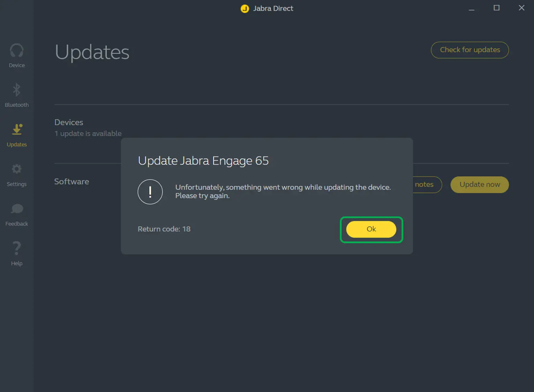
Task: Click the '1 update is available' text
Action: 88,133
